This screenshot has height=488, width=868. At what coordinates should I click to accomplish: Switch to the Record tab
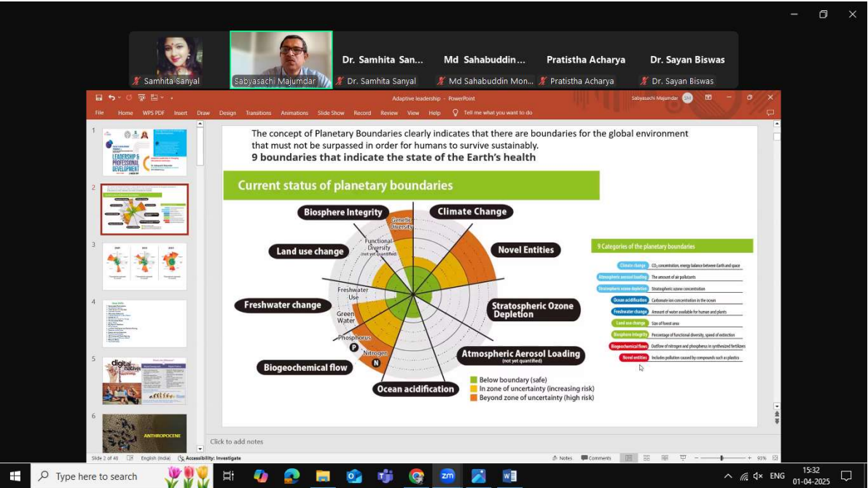pyautogui.click(x=362, y=113)
